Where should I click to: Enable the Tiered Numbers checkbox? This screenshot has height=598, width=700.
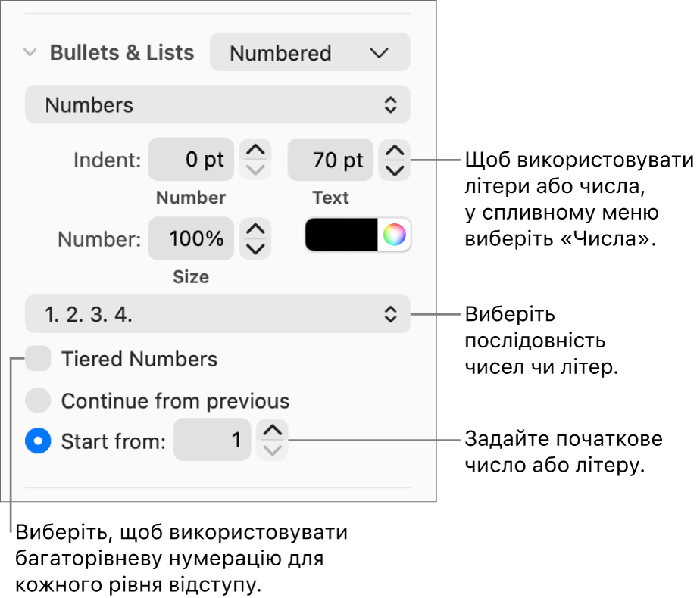pos(38,359)
